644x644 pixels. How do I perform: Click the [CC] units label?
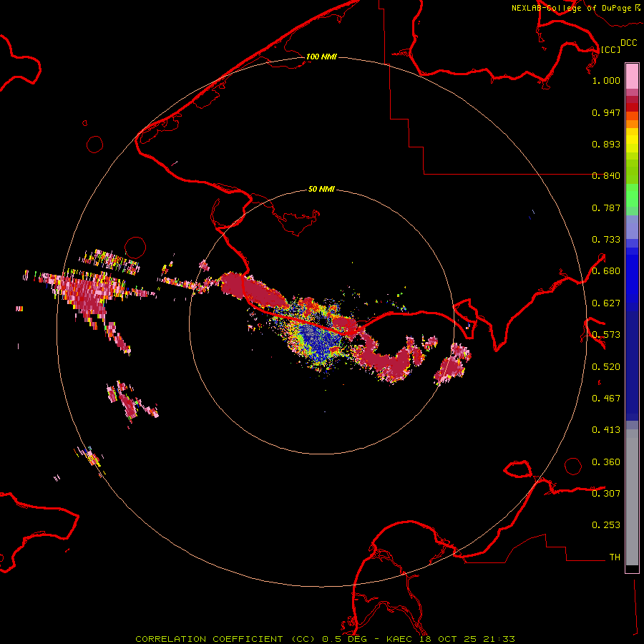pyautogui.click(x=611, y=49)
